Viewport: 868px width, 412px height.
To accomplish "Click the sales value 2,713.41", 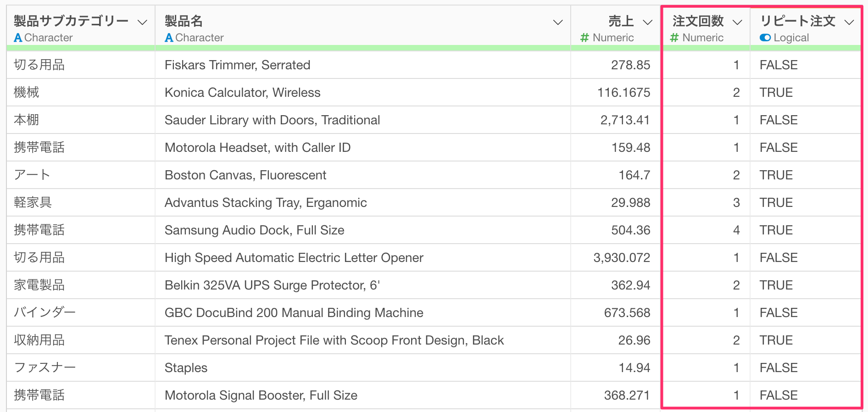I will click(x=625, y=120).
